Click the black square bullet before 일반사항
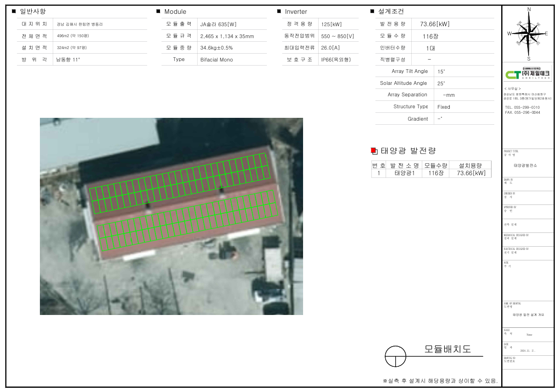This screenshot has height=392, width=558. (x=14, y=11)
